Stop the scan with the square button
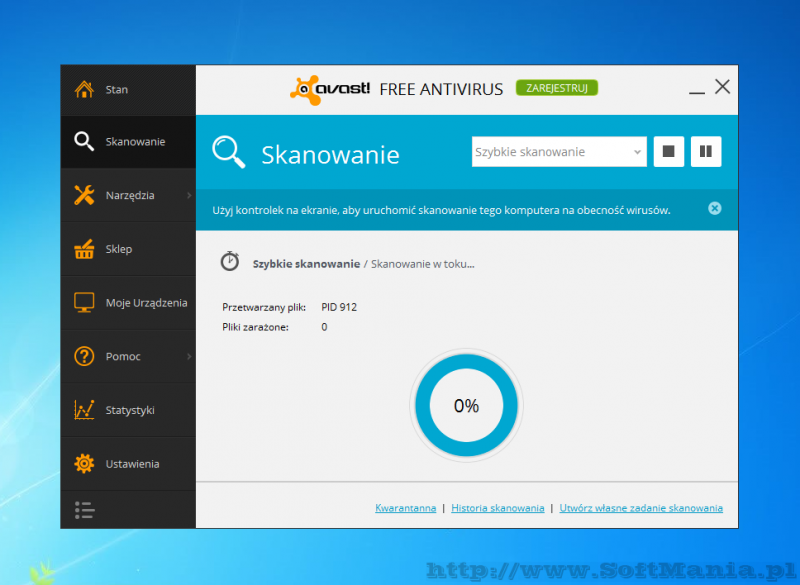 (668, 151)
